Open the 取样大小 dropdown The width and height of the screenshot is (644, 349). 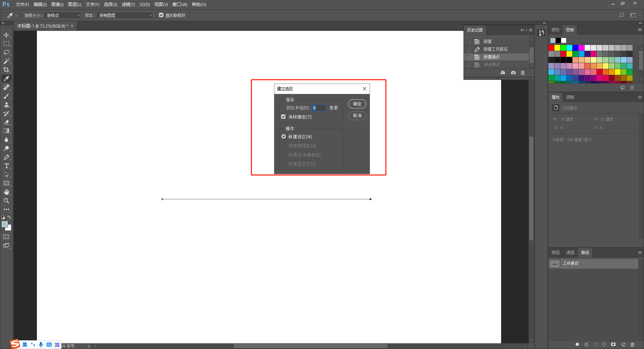(x=63, y=15)
